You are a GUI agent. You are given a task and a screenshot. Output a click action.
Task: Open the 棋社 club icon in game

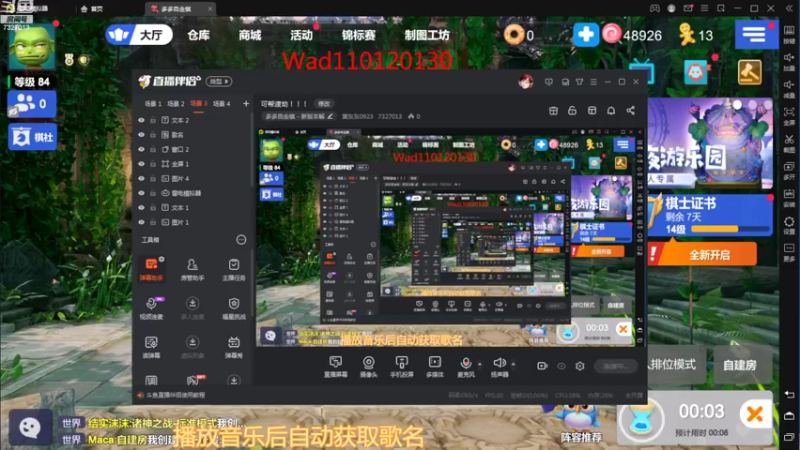[32, 137]
